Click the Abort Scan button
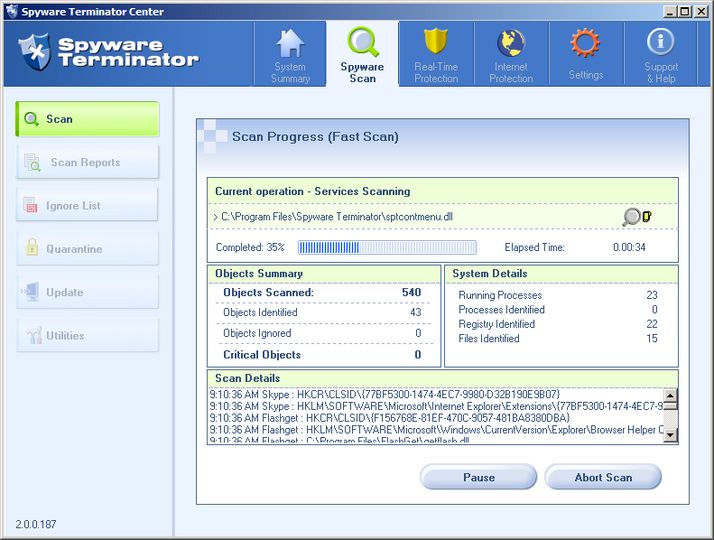The image size is (714, 540). tap(603, 477)
